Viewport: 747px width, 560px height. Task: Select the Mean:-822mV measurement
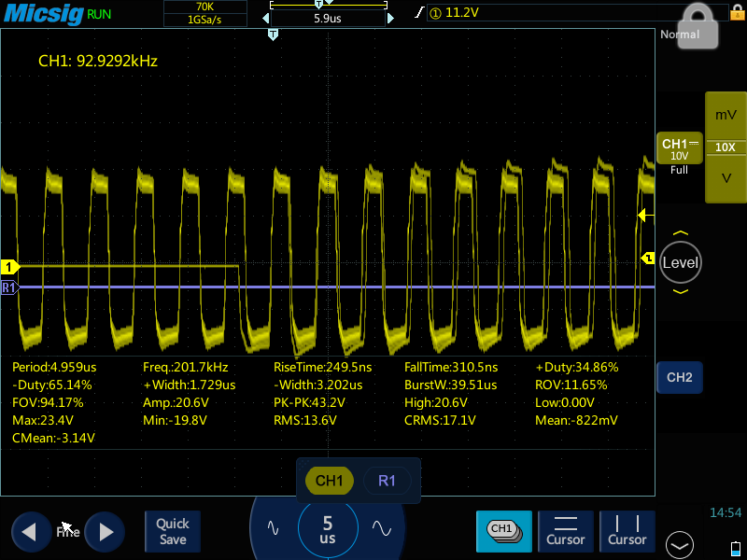(576, 420)
